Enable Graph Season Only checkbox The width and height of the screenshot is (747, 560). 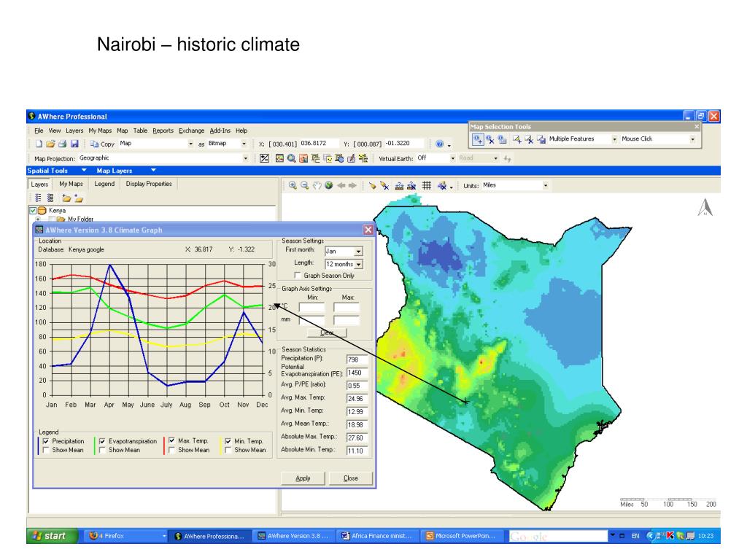[298, 275]
